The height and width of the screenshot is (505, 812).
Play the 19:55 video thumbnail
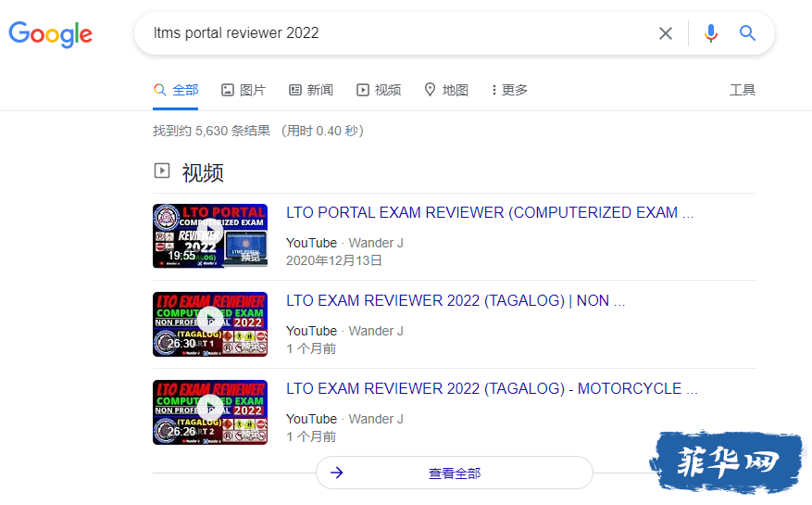[x=210, y=236]
